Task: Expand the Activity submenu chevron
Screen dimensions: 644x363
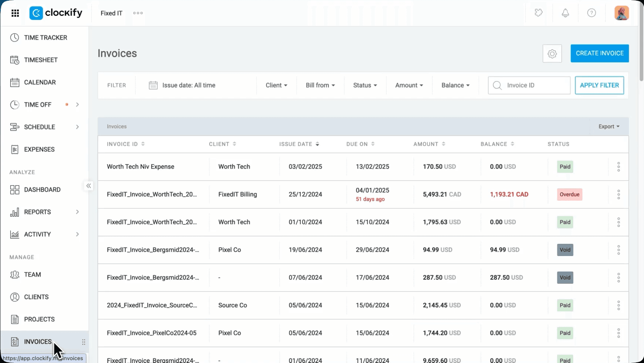Action: tap(78, 234)
